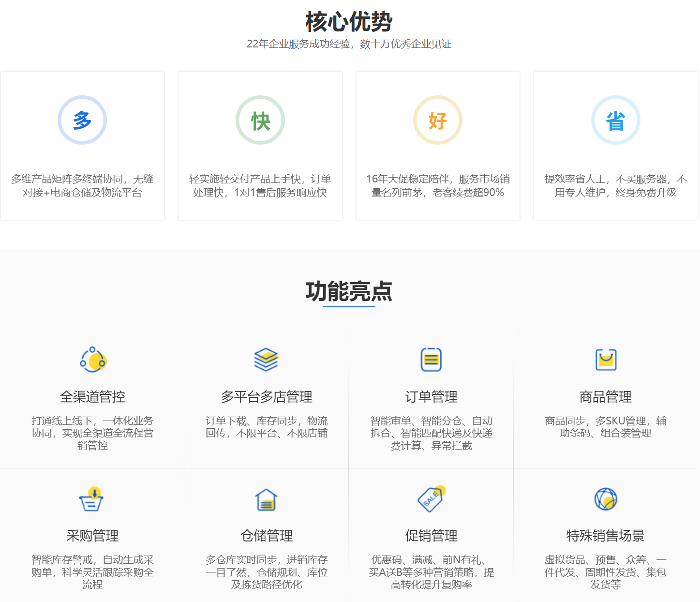Click the 功能亮点 heading

coord(350,290)
